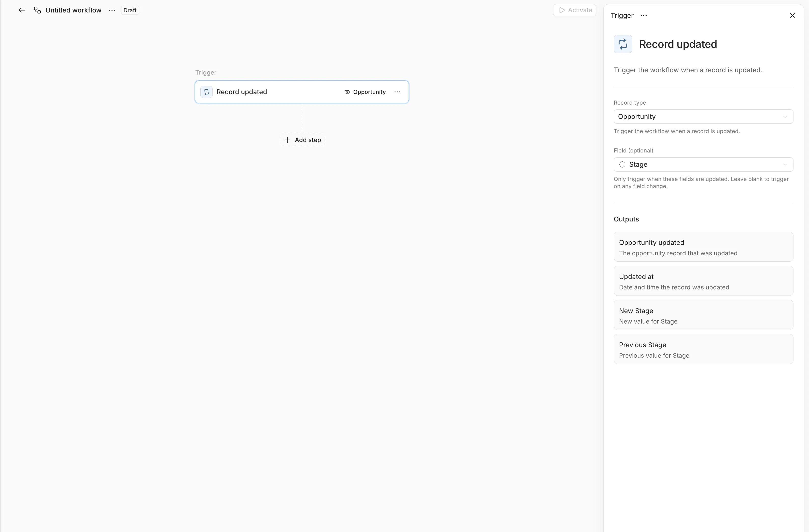This screenshot has height=532, width=809.
Task: Click the play icon inside the Activate button
Action: tap(562, 10)
